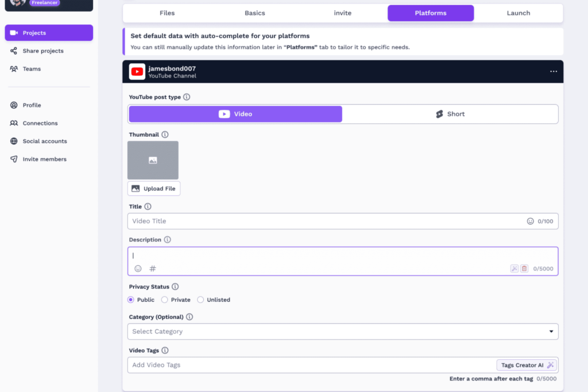Click the info icon next to Thumbnail
Viewport: 588px width, 392px height.
point(165,134)
